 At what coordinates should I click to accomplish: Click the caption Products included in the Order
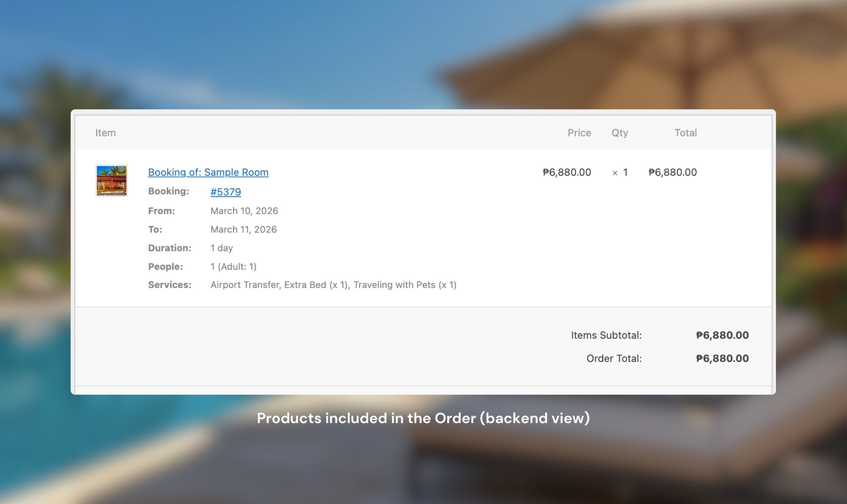(423, 418)
